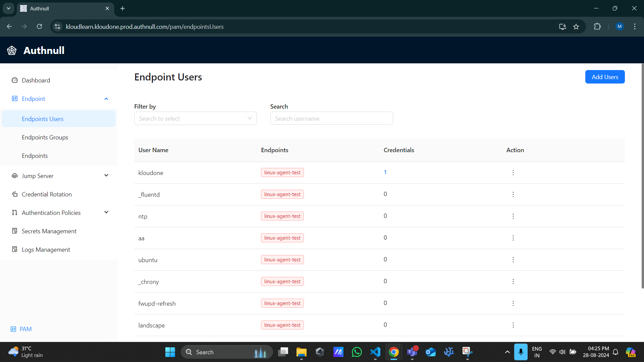Click the Logs Management icon in sidebar
The height and width of the screenshot is (362, 644).
[15, 249]
